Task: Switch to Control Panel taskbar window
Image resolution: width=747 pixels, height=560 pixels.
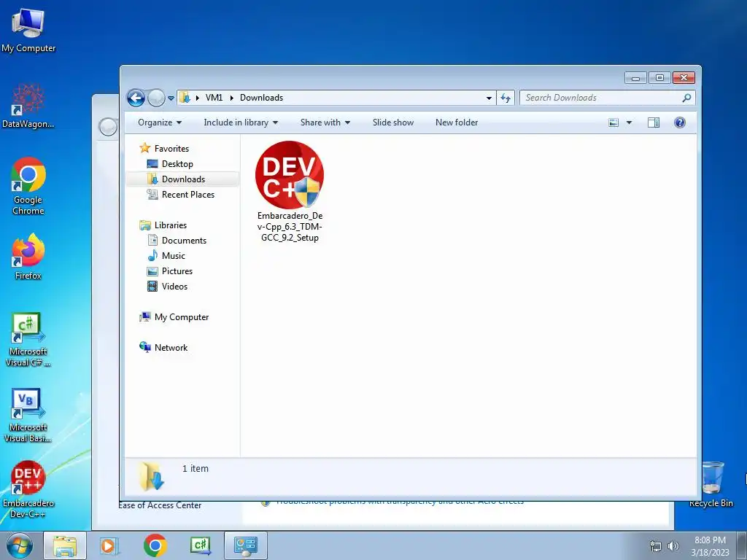Action: 246,545
